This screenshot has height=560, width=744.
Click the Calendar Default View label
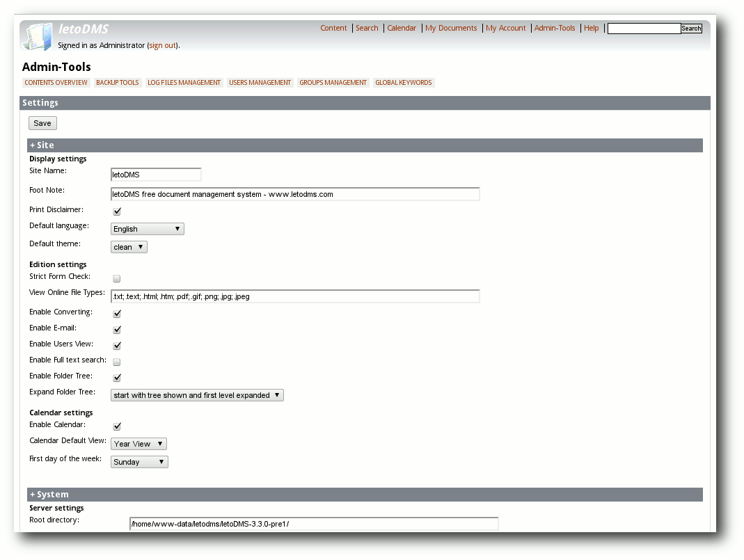tap(68, 440)
